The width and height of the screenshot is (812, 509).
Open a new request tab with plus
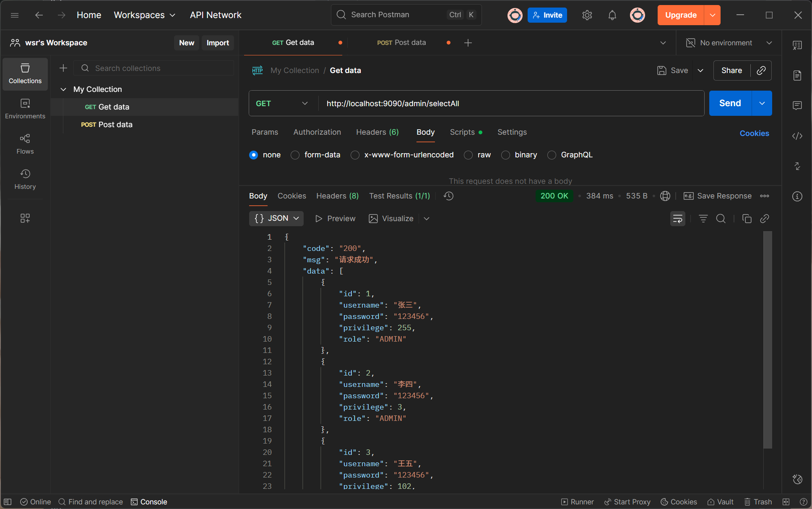[468, 43]
